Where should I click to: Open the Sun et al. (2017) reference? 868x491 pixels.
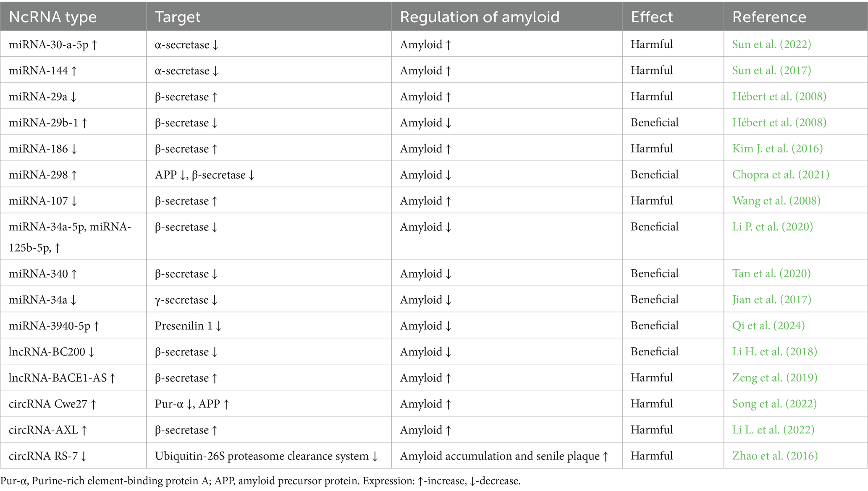click(771, 71)
